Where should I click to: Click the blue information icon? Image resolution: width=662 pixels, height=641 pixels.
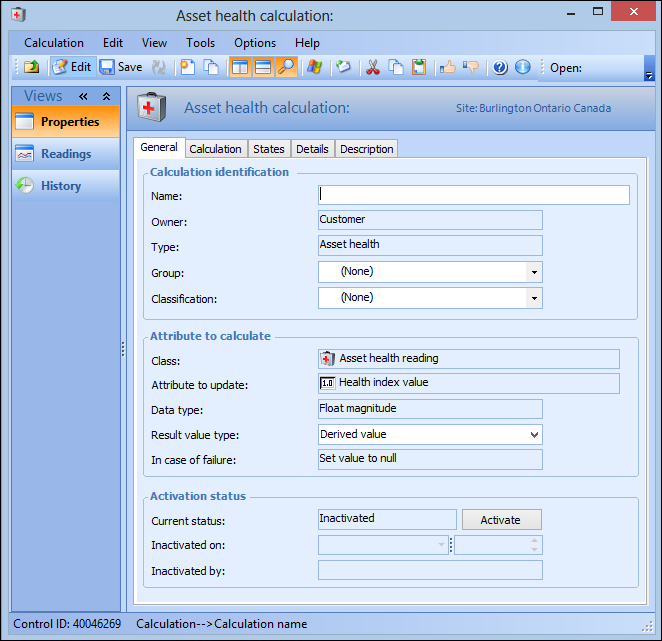click(x=522, y=67)
